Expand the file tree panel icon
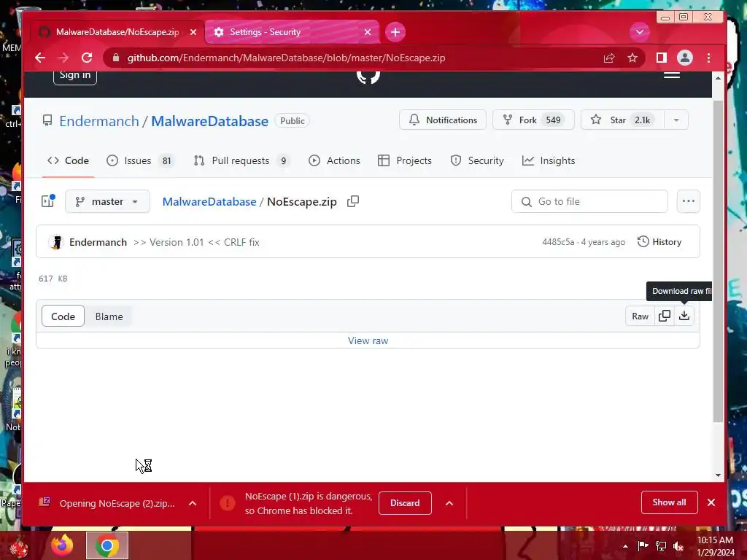 pyautogui.click(x=48, y=201)
